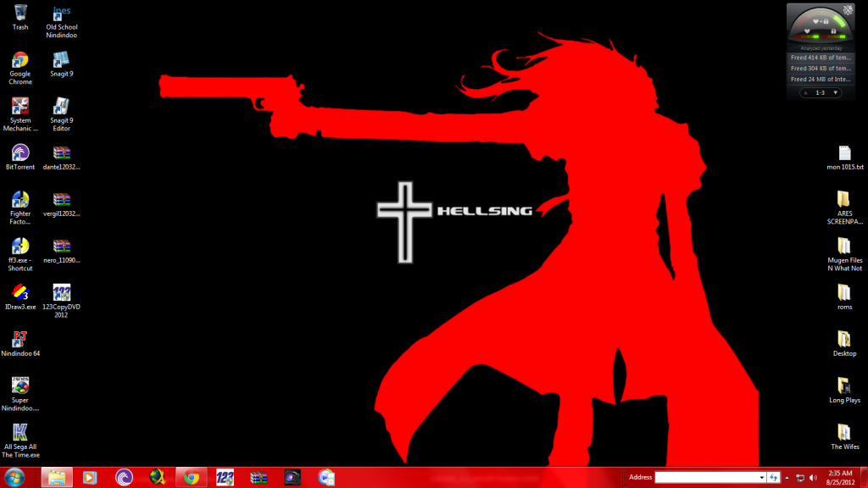Image resolution: width=868 pixels, height=488 pixels.
Task: Launch Windows Media Player from taskbar
Action: tap(90, 477)
